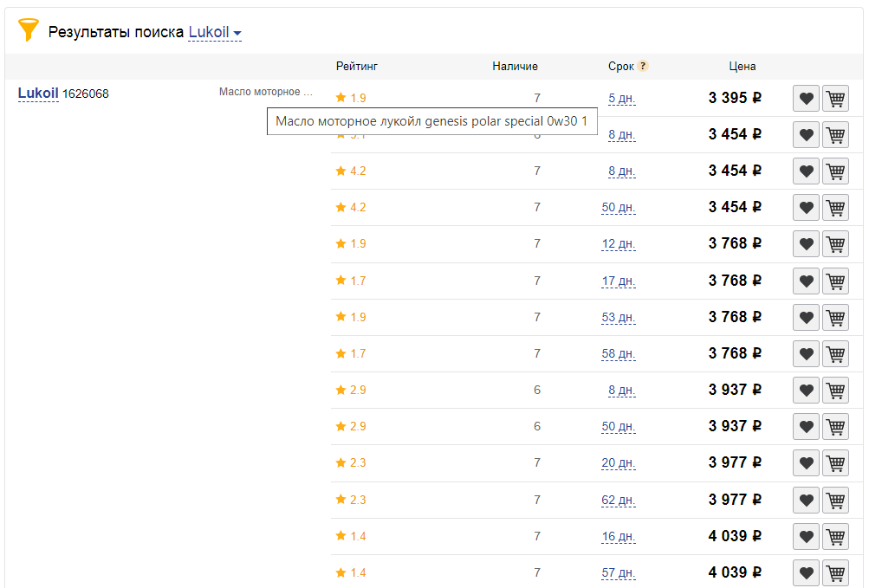Click the 4 039 ₽ price in 57 дн. row
Viewport: 869px width, 588px height.
[735, 572]
